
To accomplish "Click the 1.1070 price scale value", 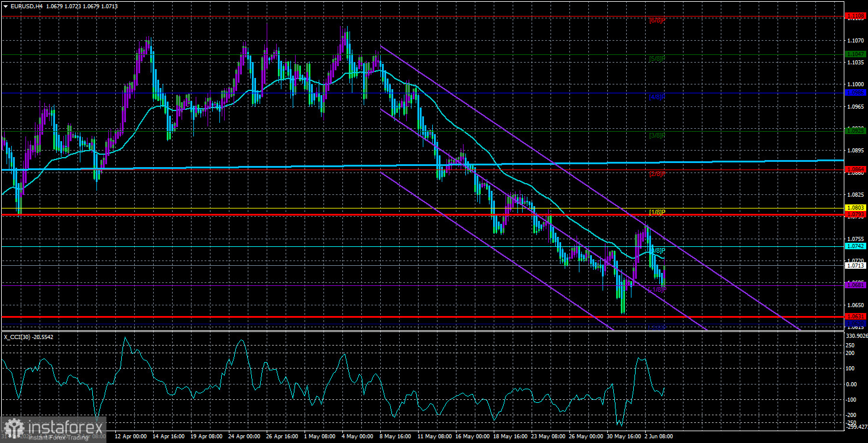I will point(855,41).
